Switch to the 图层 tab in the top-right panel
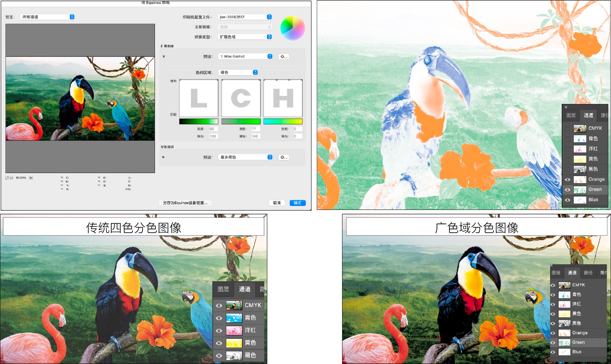Screen dimensions: 611x364 (571, 115)
